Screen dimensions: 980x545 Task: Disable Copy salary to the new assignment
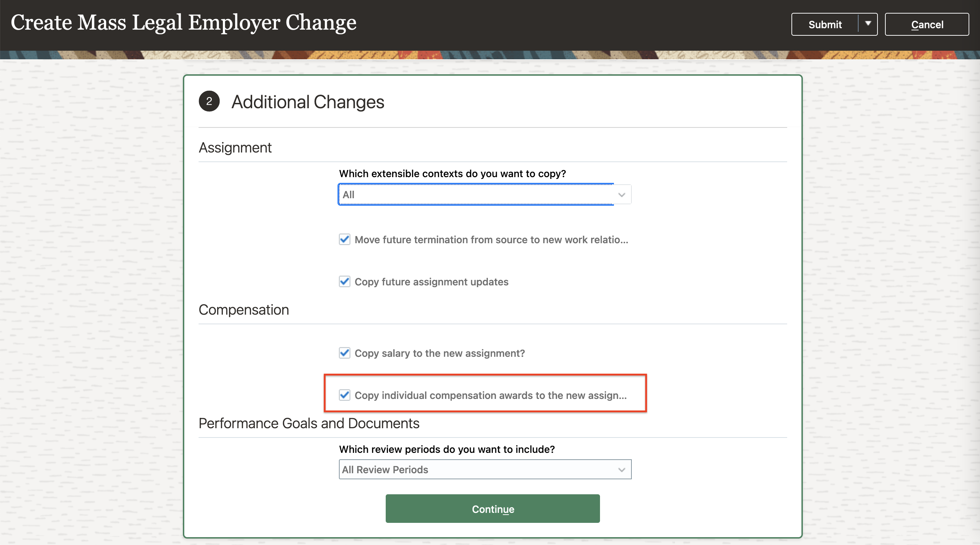point(345,353)
